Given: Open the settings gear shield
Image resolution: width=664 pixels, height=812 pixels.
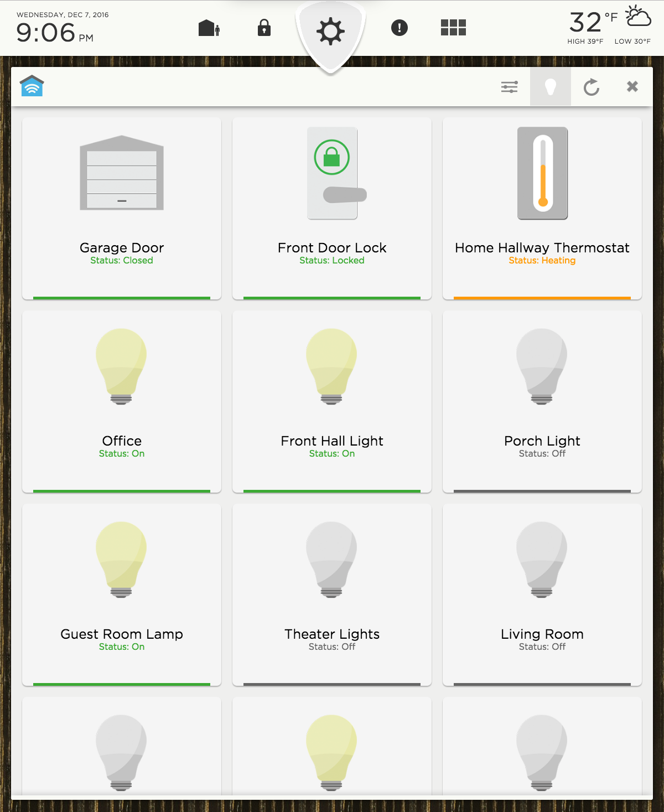Looking at the screenshot, I should 331,31.
